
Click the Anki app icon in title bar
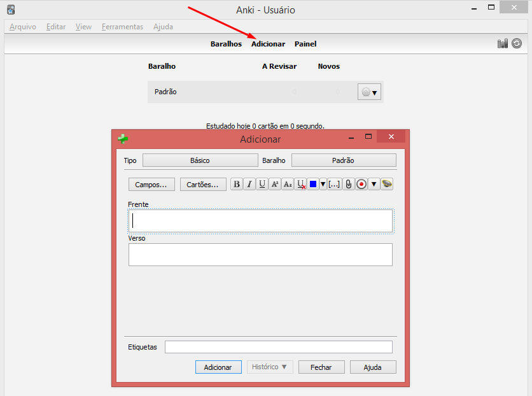[11, 10]
